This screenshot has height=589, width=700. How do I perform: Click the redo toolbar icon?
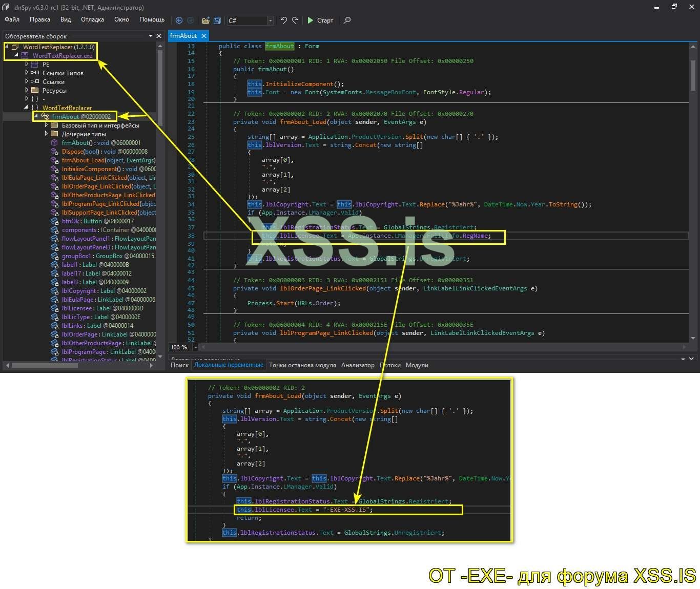(x=295, y=20)
